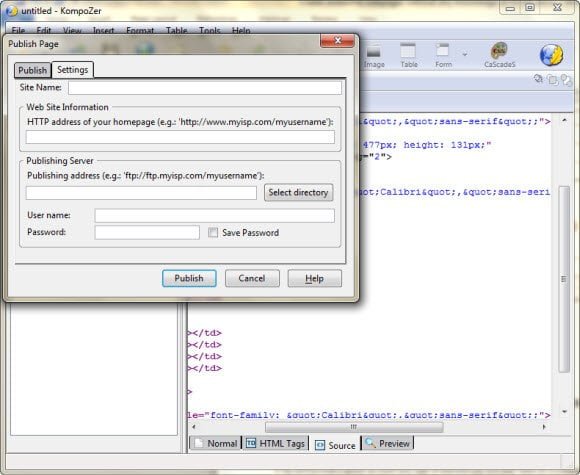Screen dimensions: 580x475
Task: Open the Help menu in menu bar
Action: [241, 30]
